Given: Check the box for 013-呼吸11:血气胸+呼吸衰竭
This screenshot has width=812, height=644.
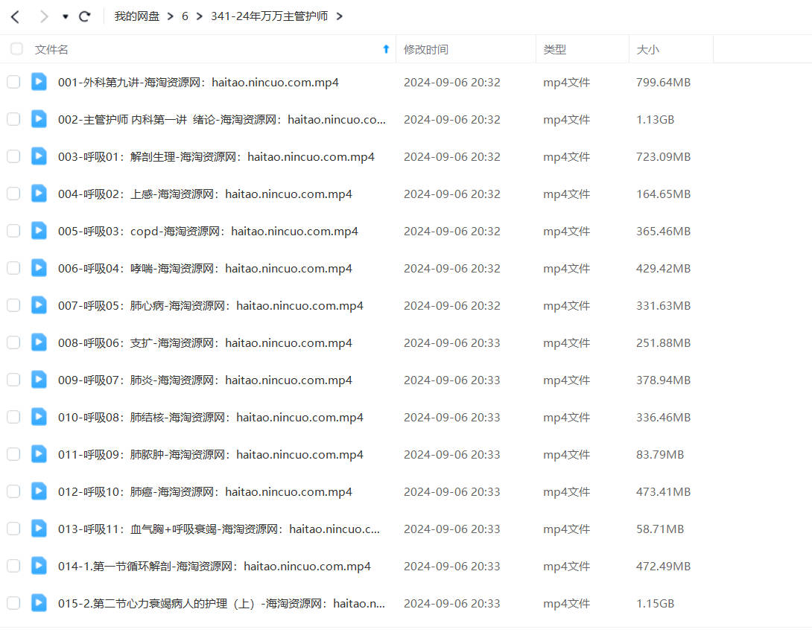Looking at the screenshot, I should (13, 529).
